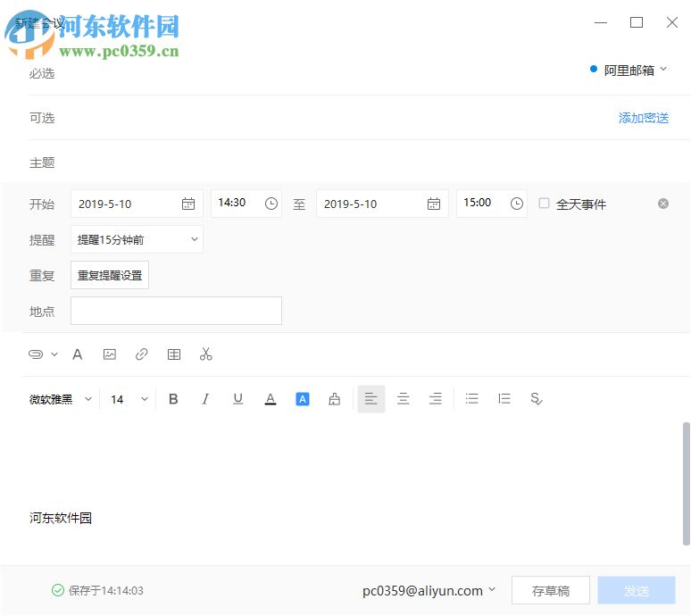Image resolution: width=691 pixels, height=616 pixels.
Task: Expand the attachment options arrow
Action: pos(54,354)
